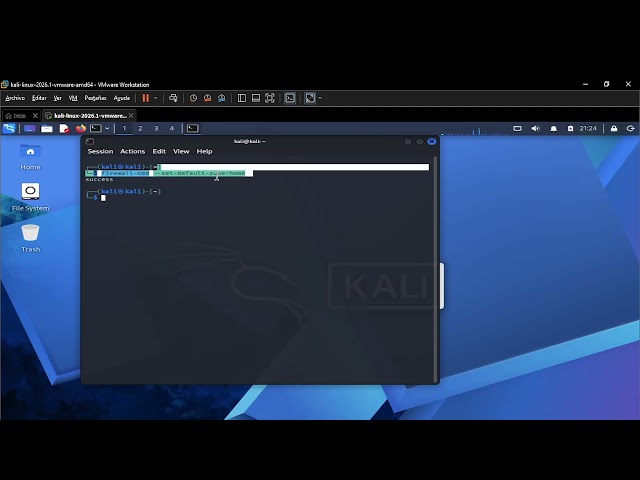The width and height of the screenshot is (640, 480).
Task: Launch the text editor from Kali panel
Action: coord(64,129)
